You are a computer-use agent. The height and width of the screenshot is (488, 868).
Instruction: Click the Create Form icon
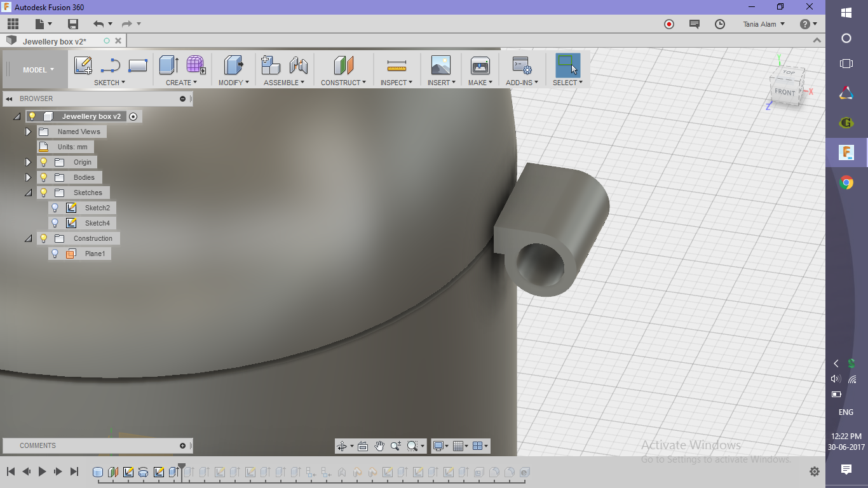[196, 65]
